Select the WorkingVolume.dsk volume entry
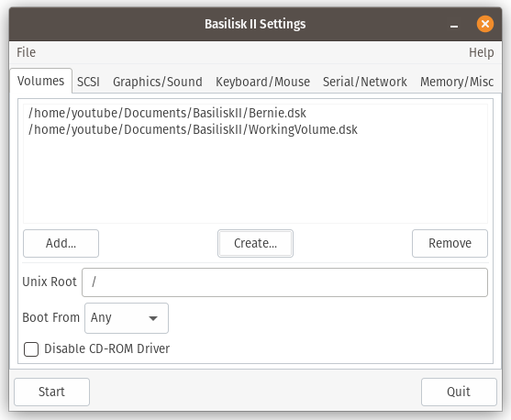511x420 pixels. [255, 129]
